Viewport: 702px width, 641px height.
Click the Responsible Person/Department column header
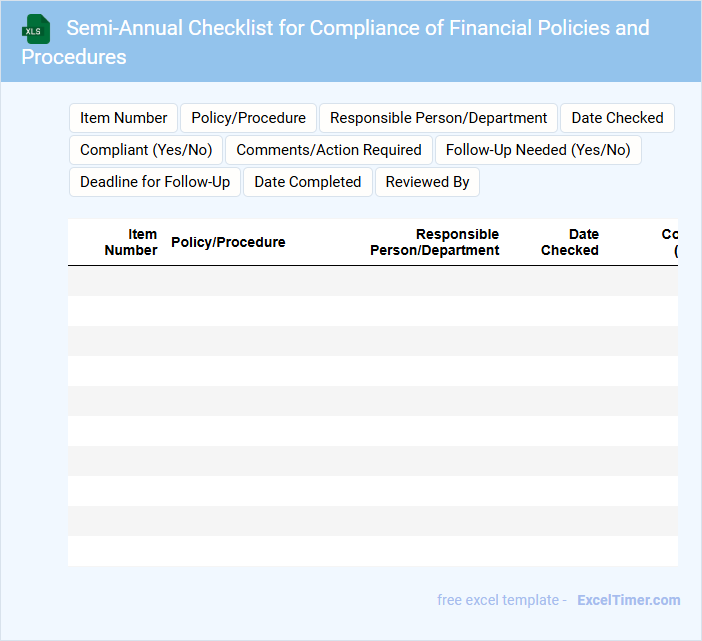click(435, 242)
